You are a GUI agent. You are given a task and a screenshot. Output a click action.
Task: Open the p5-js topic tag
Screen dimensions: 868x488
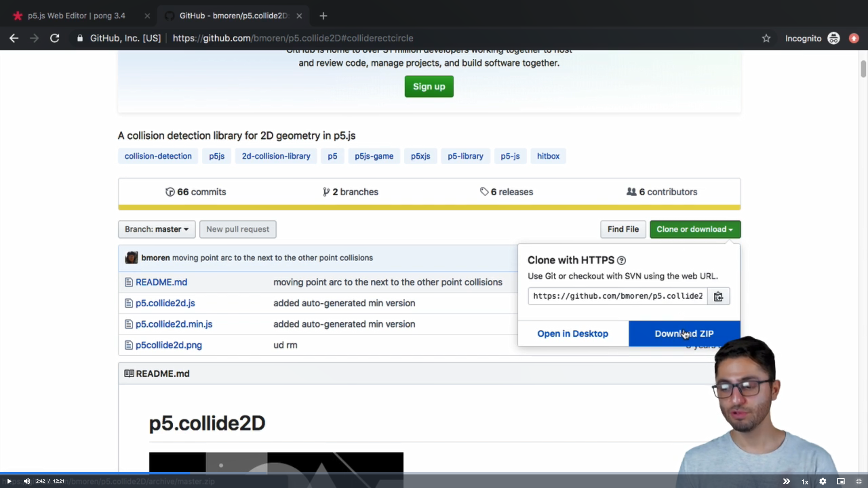510,156
